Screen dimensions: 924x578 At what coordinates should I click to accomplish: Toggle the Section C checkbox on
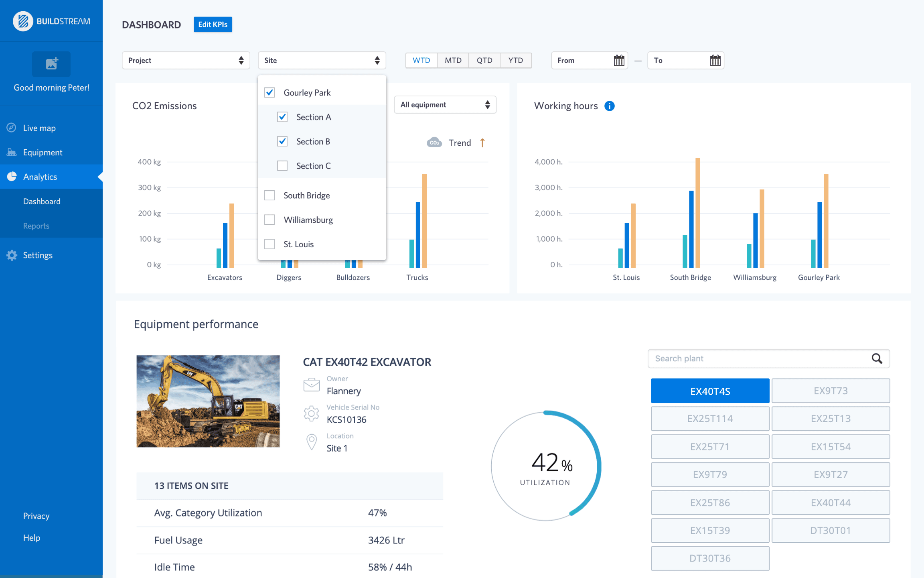283,166
